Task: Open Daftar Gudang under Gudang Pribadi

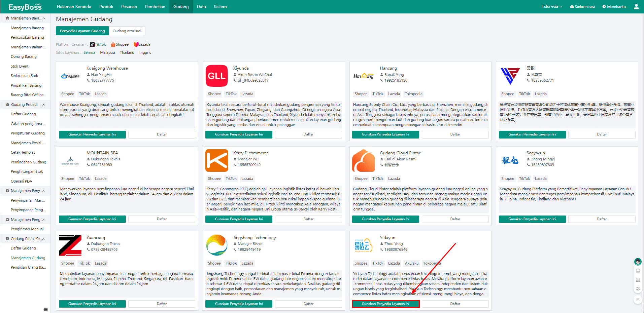Action: coord(23,114)
